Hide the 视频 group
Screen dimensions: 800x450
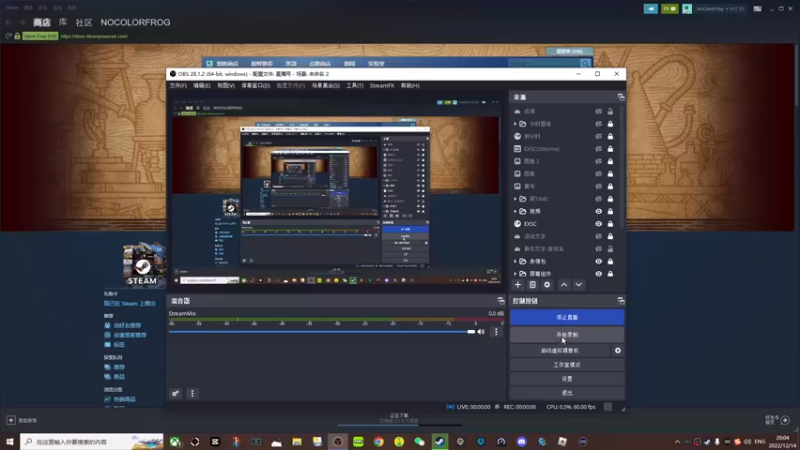point(598,211)
